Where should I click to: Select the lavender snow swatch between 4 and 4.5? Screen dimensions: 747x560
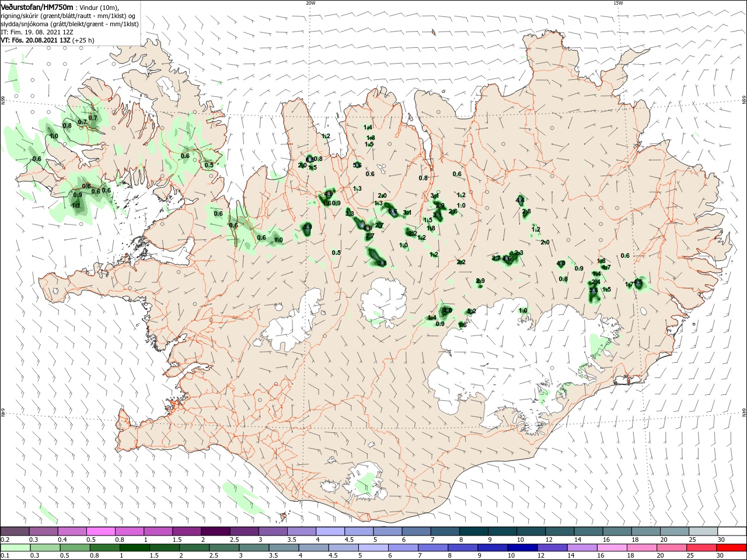click(330, 531)
